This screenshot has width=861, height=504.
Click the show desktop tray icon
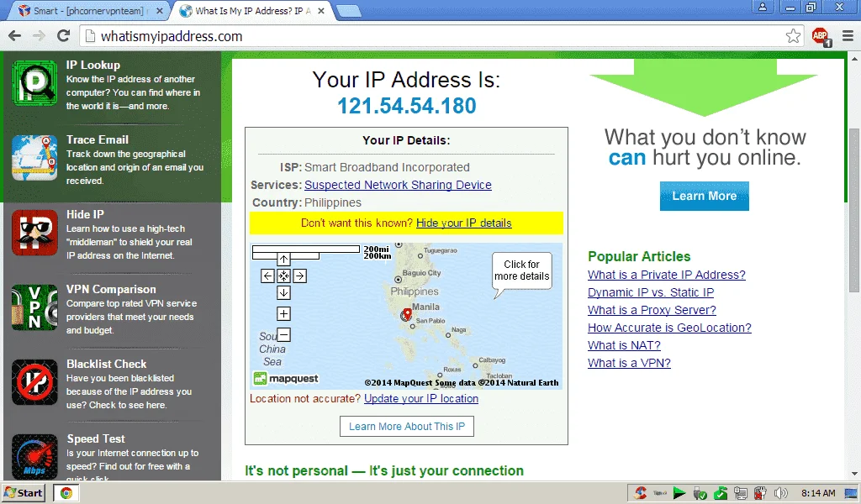pos(852,493)
